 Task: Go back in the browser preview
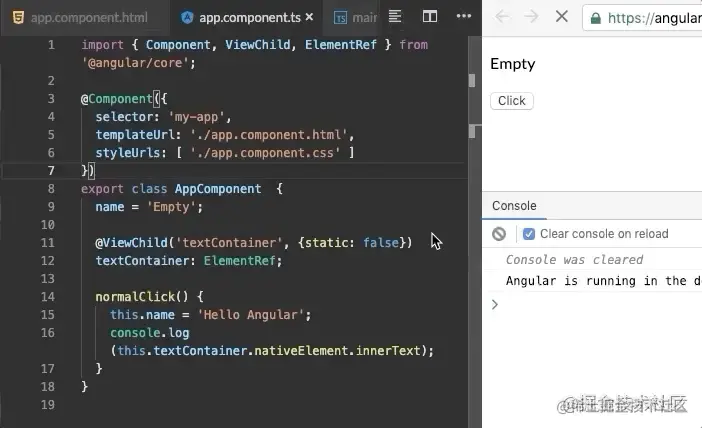pos(502,17)
